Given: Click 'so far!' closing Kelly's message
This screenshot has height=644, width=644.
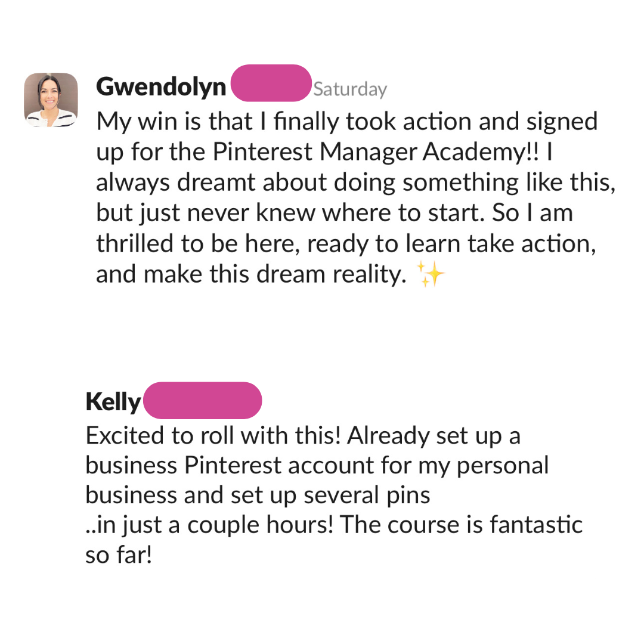Looking at the screenshot, I should click(119, 555).
